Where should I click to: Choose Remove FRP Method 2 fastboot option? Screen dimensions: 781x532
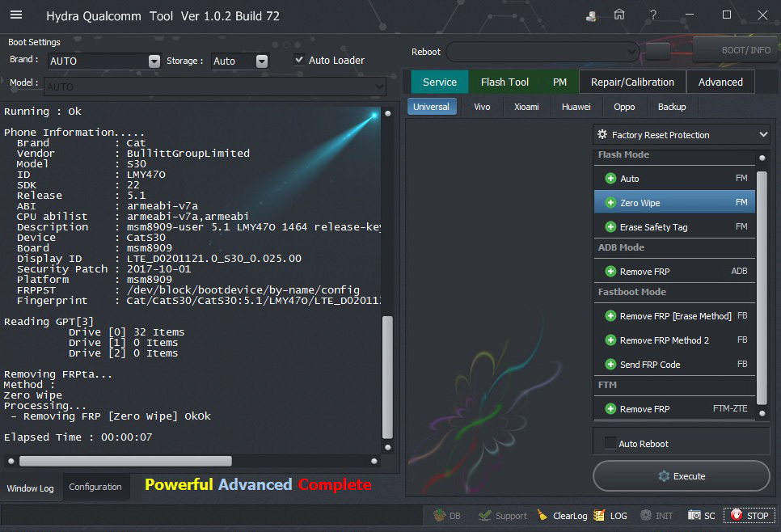point(674,340)
